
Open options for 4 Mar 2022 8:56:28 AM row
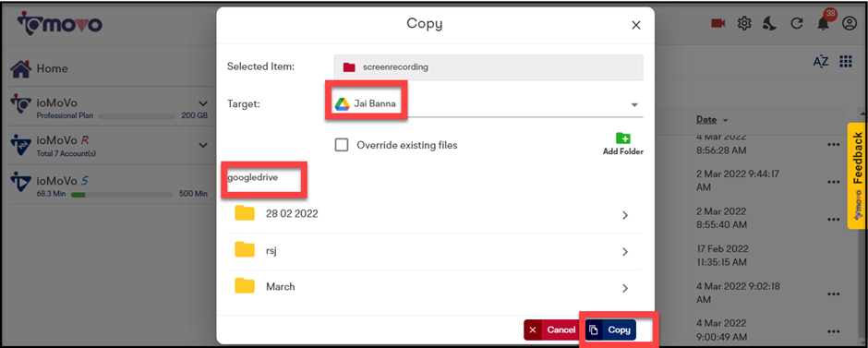[x=834, y=145]
